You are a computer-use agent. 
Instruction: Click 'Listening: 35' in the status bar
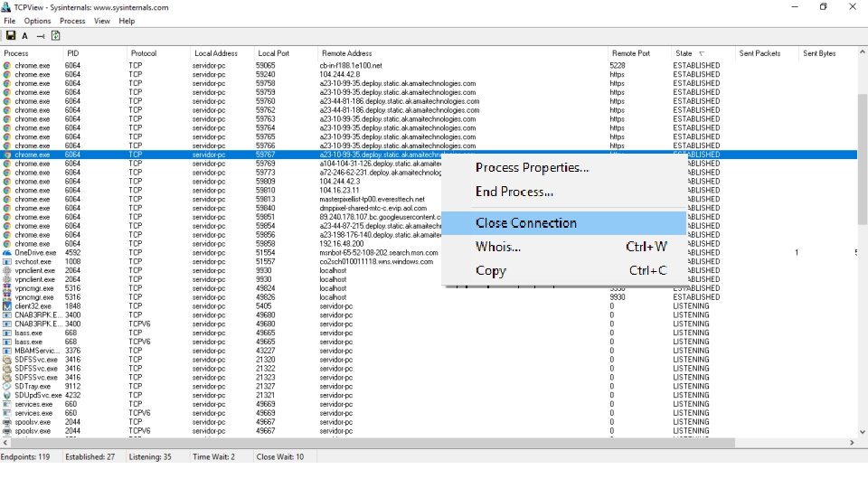(x=150, y=457)
